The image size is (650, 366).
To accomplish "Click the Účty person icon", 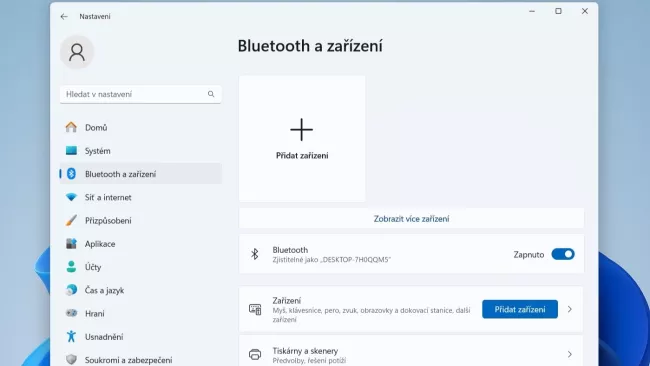I will click(71, 267).
